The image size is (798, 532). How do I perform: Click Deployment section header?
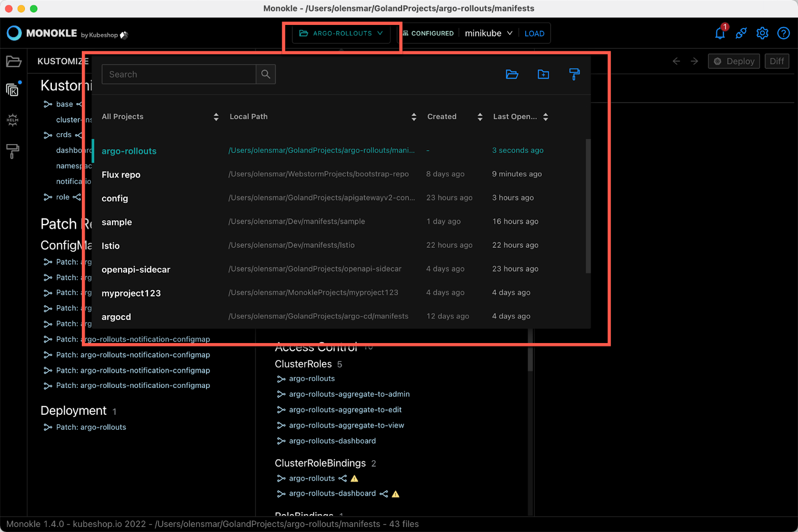point(73,411)
